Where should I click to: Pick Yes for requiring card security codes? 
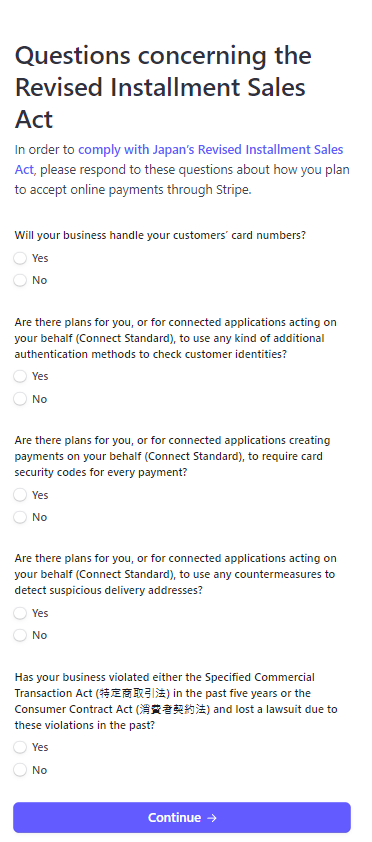(20, 495)
